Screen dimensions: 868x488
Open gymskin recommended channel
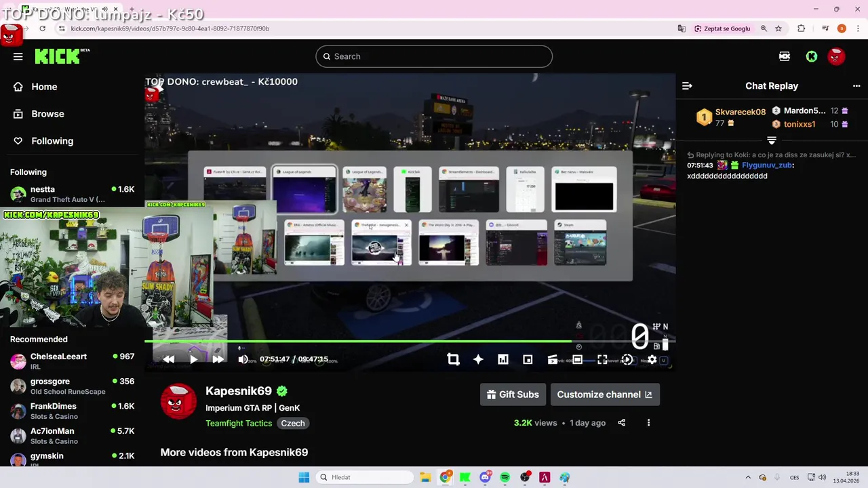pos(72,459)
